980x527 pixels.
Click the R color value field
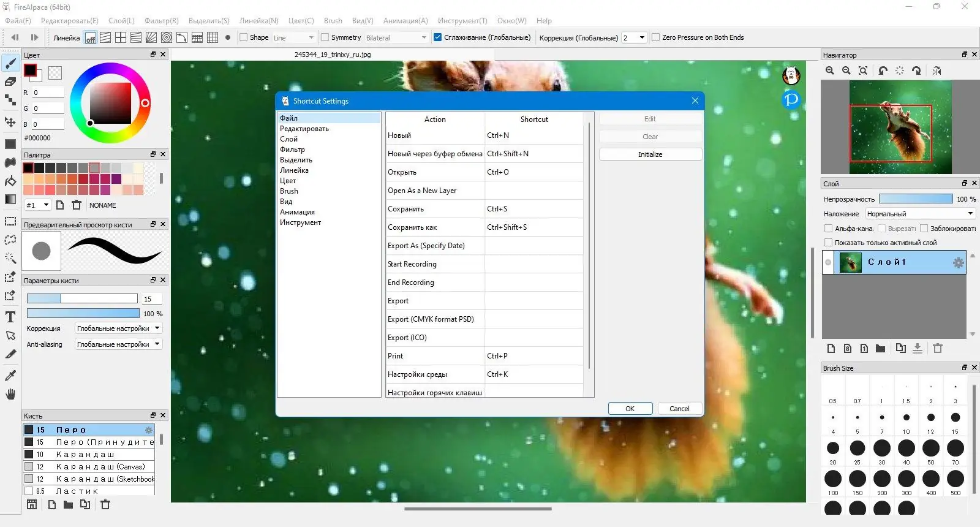pos(48,93)
